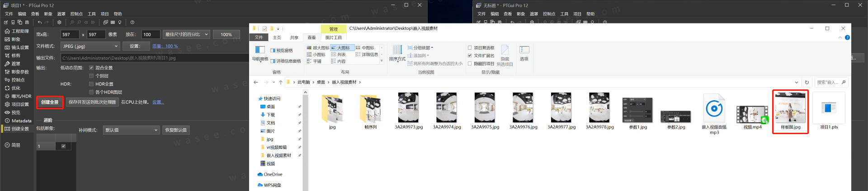
Task: Click the 创建全景 button
Action: (x=50, y=102)
